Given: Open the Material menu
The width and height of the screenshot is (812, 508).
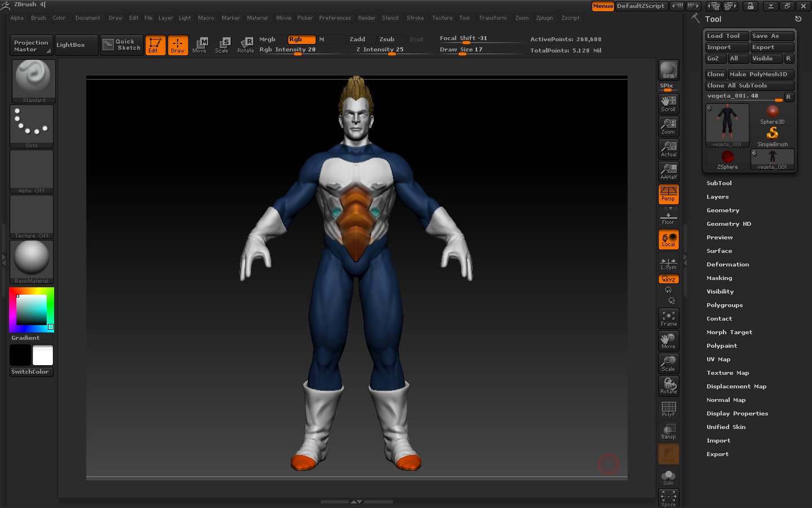Looking at the screenshot, I should 257,18.
